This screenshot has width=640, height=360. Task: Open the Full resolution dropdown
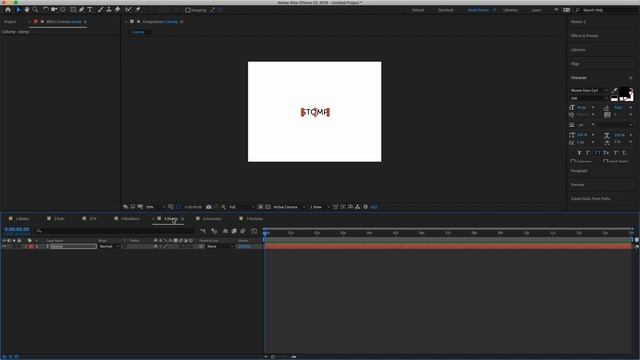click(x=242, y=207)
